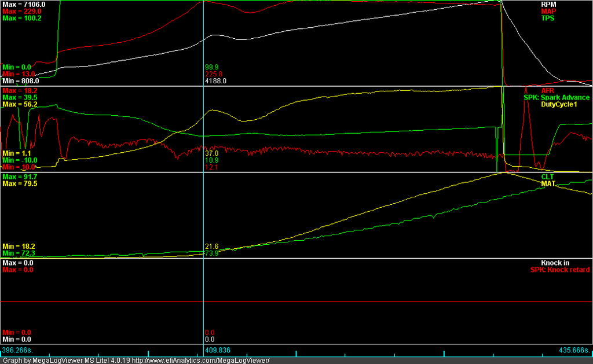Click the CLT legend label
The image size is (593, 364).
tap(547, 177)
